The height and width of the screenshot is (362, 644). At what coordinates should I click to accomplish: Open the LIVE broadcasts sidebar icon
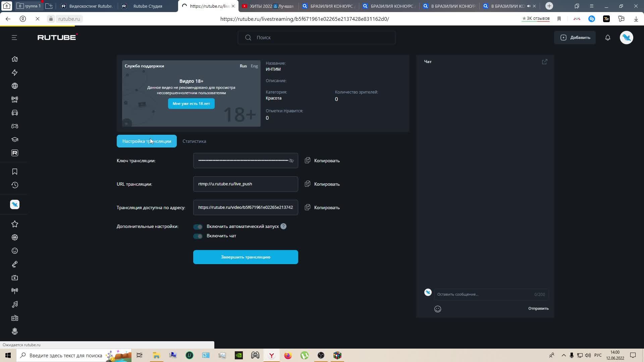15,99
